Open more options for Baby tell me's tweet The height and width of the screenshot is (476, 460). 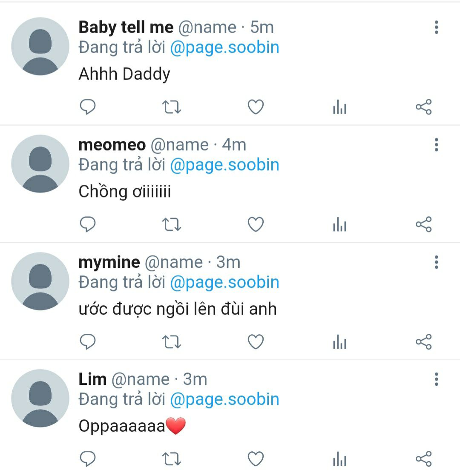436,28
